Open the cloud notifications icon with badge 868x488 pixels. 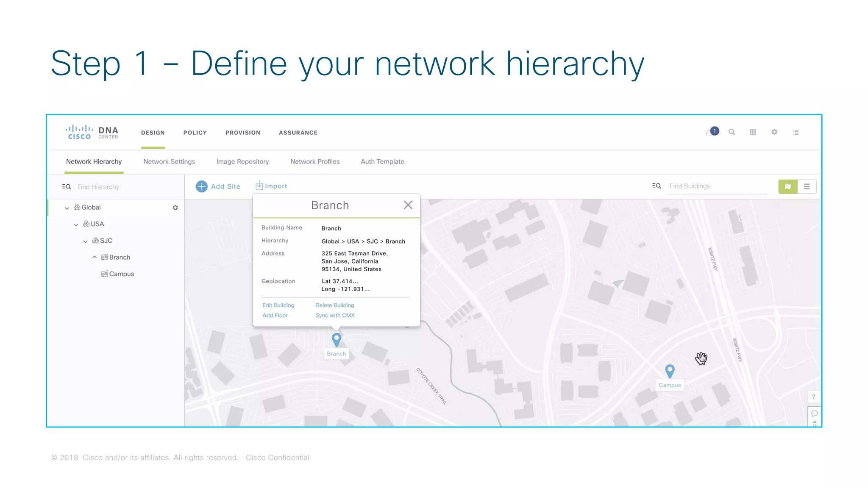coord(712,132)
